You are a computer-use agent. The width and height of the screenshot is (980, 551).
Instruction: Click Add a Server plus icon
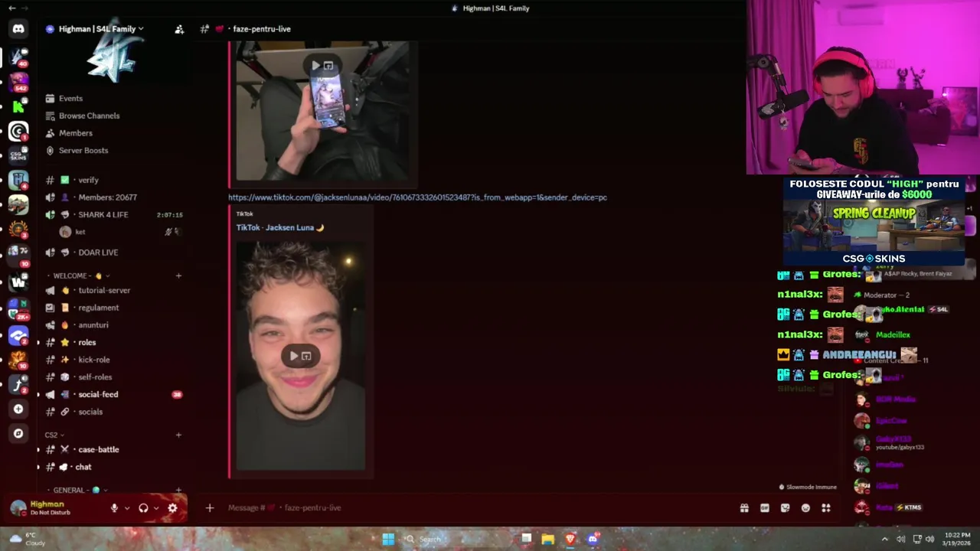18,409
